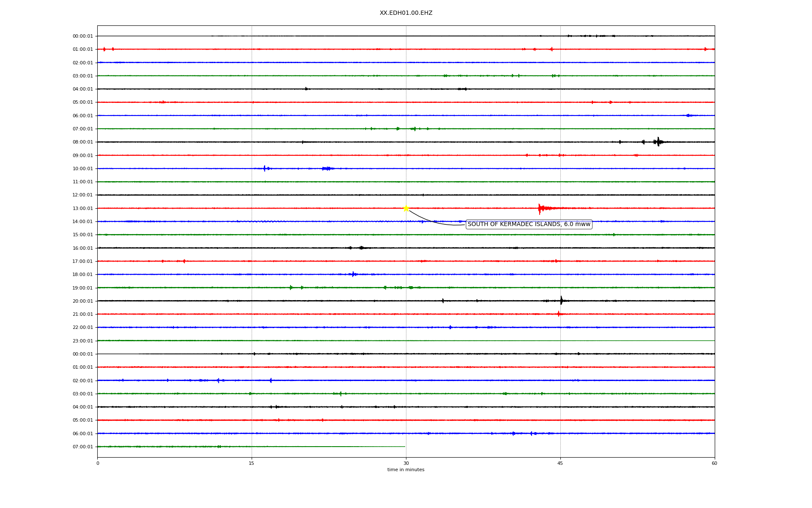This screenshot has width=812, height=508.
Task: Click the XX.EDH01.00.EHZ plot title
Action: pos(406,13)
